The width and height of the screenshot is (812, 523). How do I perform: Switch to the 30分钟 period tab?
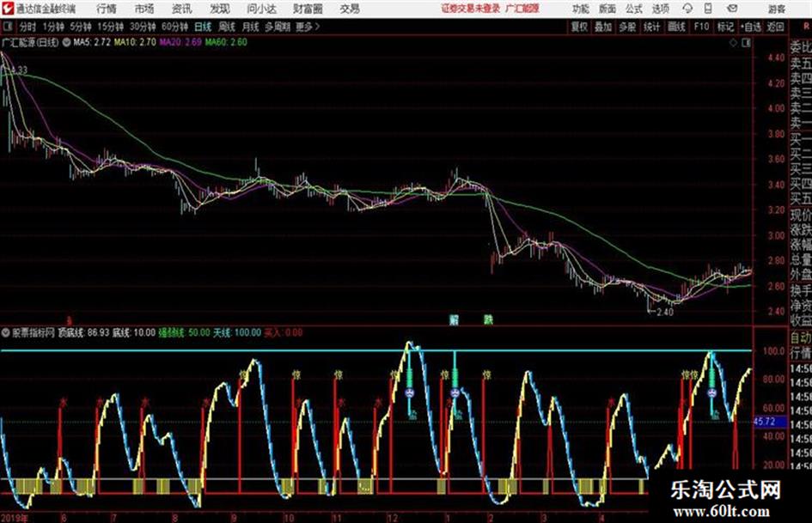[x=143, y=27]
